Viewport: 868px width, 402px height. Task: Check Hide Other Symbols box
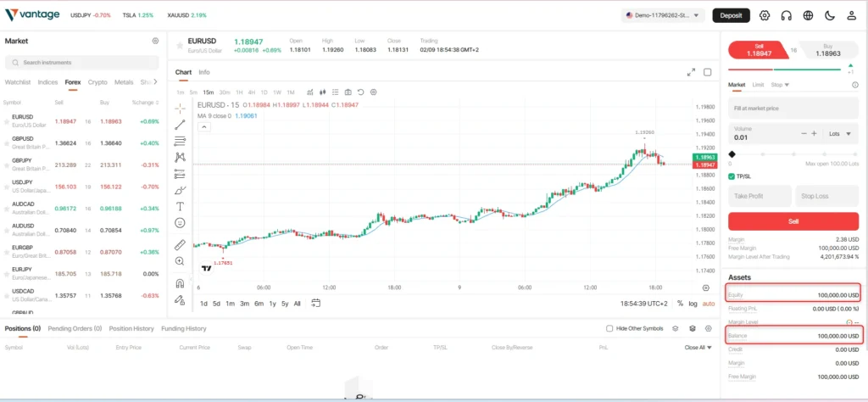pos(609,328)
